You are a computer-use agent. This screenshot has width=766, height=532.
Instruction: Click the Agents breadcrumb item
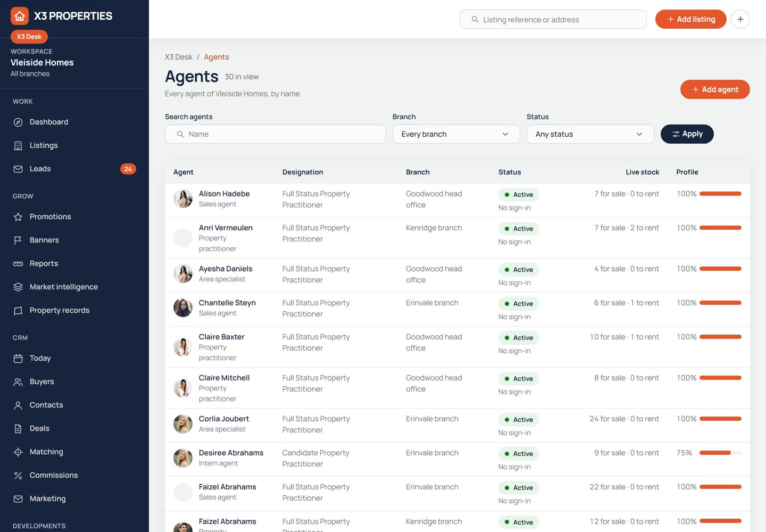pyautogui.click(x=217, y=57)
